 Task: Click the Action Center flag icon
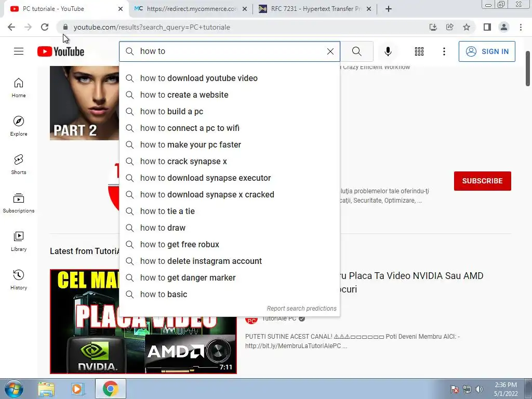click(454, 389)
